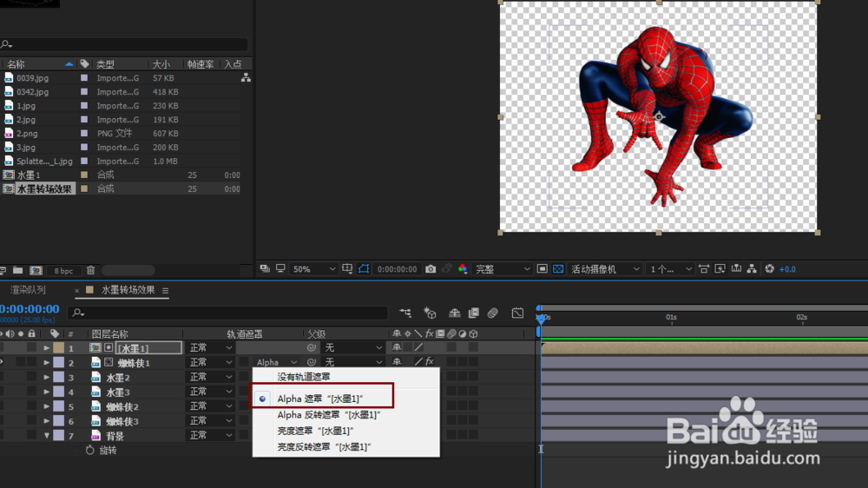Close the 水墨转场效果 timeline tab

coord(76,290)
